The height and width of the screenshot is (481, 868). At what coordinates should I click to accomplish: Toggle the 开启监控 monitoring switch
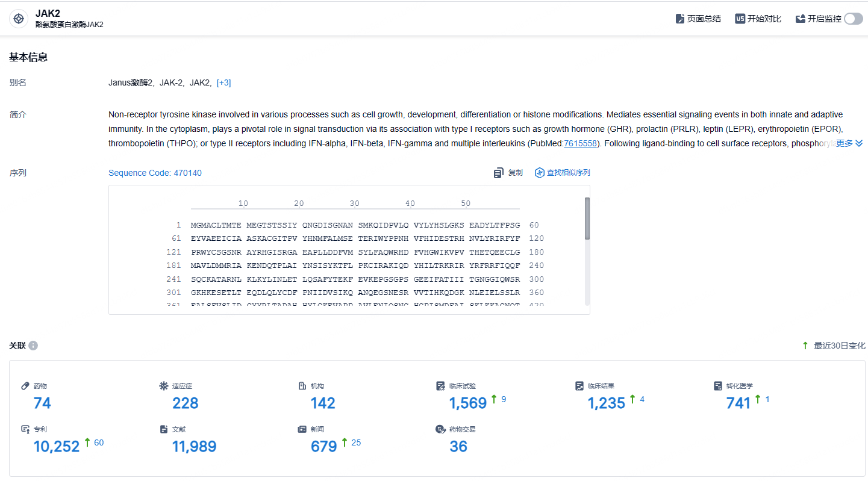pyautogui.click(x=853, y=19)
